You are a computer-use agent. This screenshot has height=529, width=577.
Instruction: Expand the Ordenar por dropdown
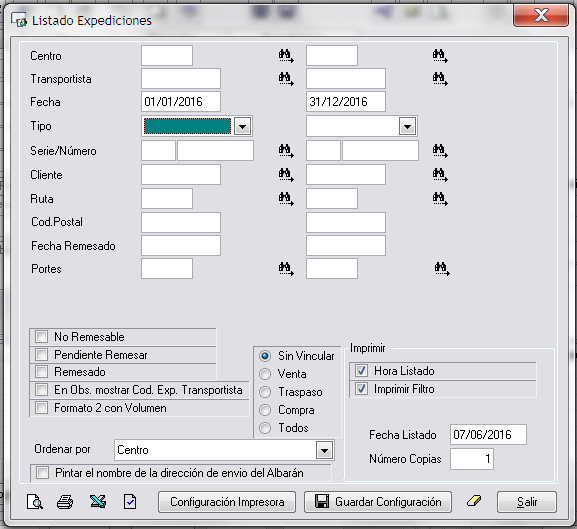tap(324, 450)
